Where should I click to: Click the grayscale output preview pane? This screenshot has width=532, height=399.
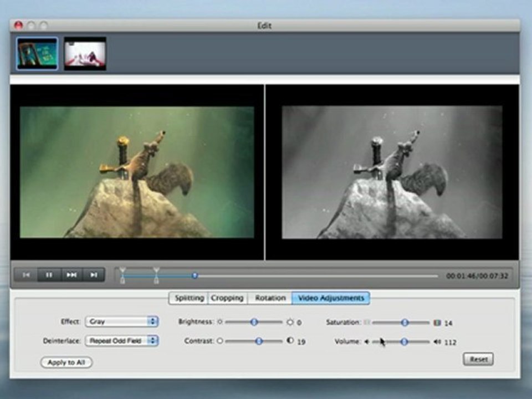[392, 172]
